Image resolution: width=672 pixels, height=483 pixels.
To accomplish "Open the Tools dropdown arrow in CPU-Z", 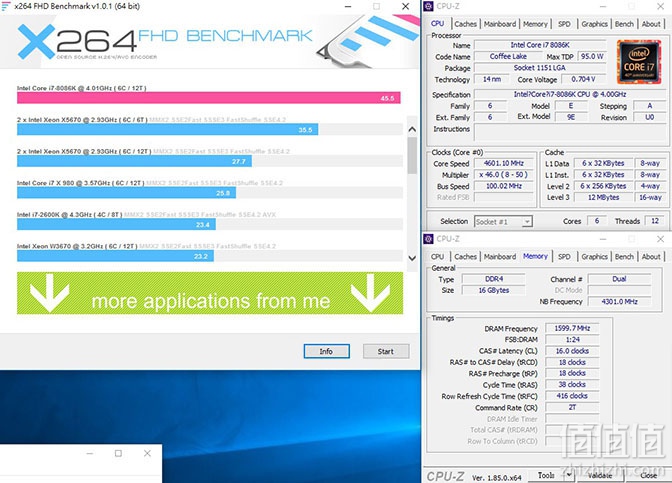I will coord(569,475).
